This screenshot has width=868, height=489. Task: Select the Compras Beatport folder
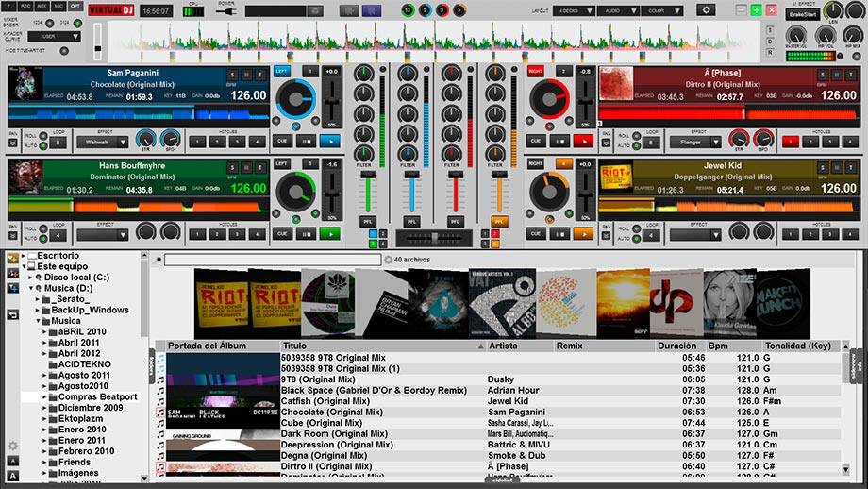tap(97, 397)
